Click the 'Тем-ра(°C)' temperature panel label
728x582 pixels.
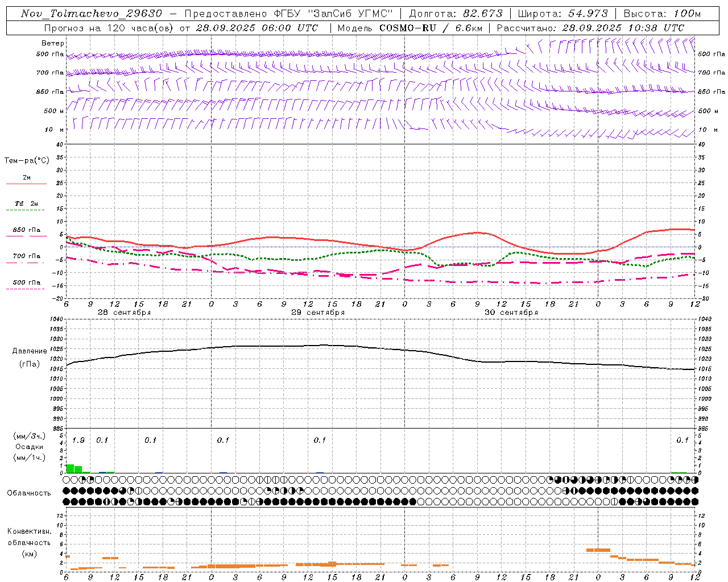tap(27, 161)
